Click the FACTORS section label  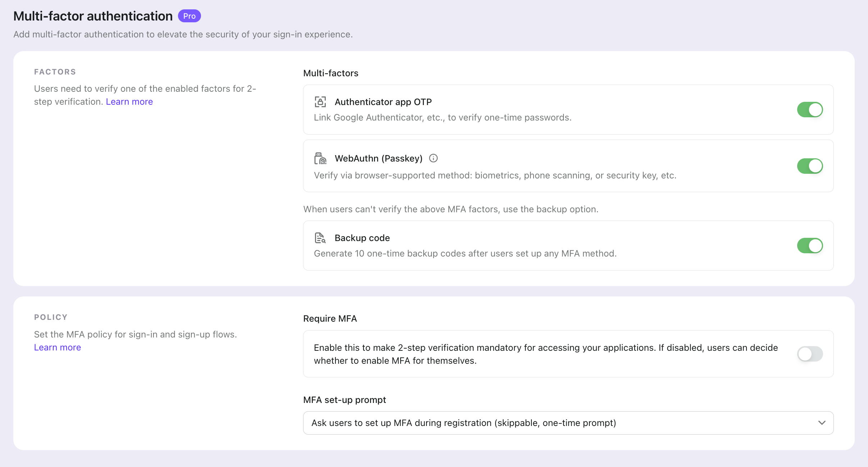click(55, 72)
